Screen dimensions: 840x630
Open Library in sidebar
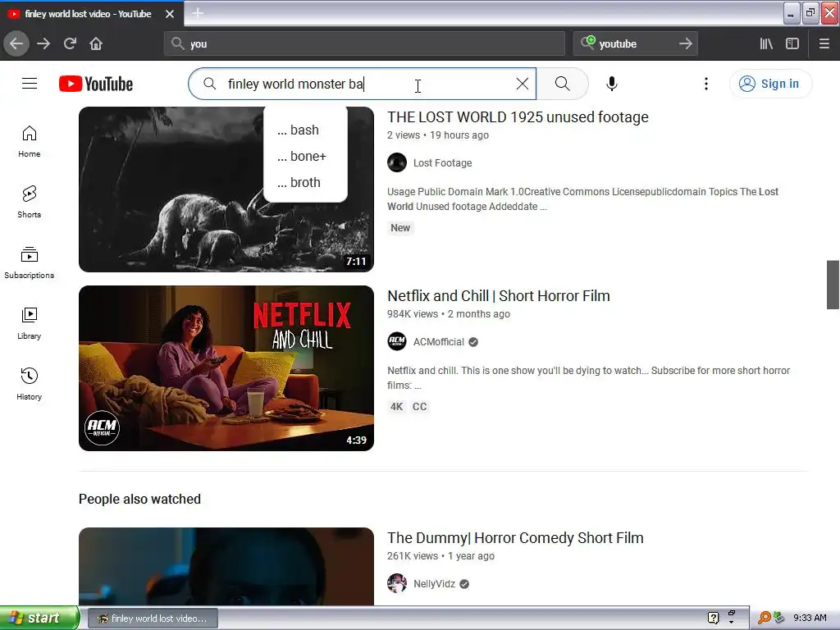click(29, 323)
